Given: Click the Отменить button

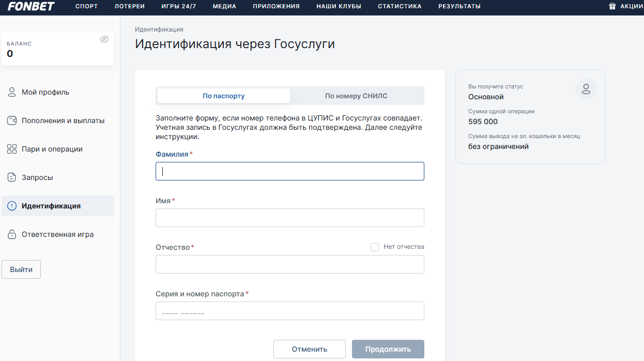Looking at the screenshot, I should tap(310, 349).
